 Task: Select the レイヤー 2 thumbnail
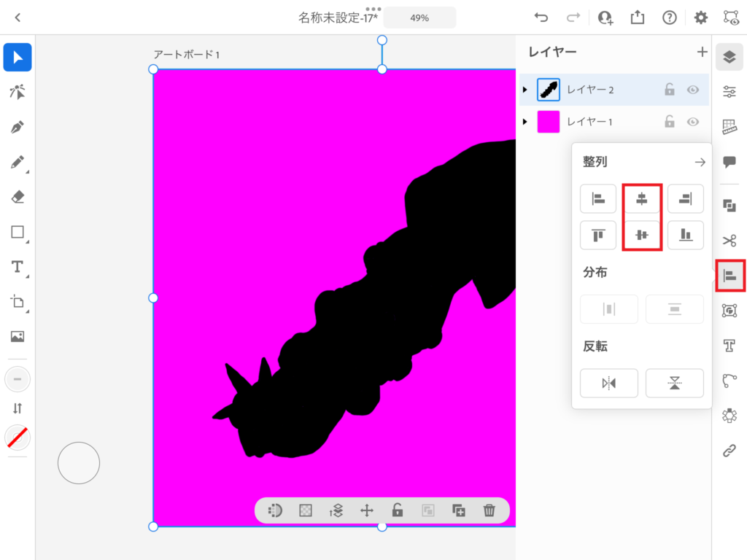tap(549, 90)
